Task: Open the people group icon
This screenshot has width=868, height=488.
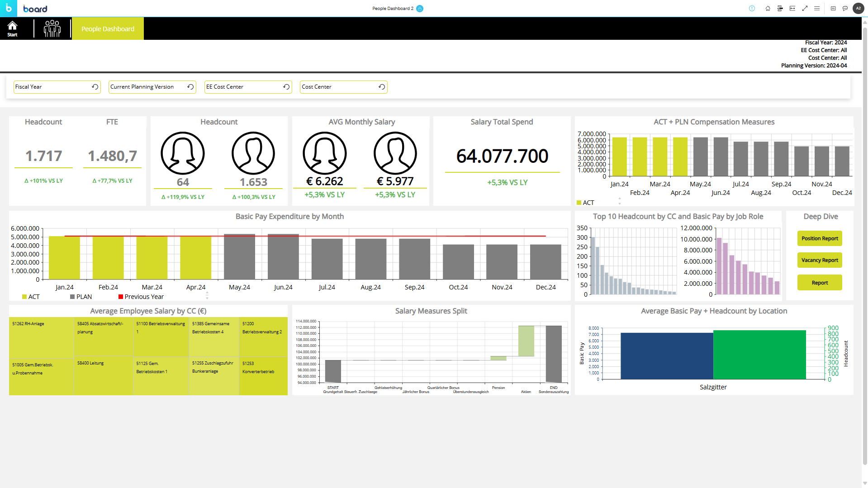Action: click(x=52, y=28)
